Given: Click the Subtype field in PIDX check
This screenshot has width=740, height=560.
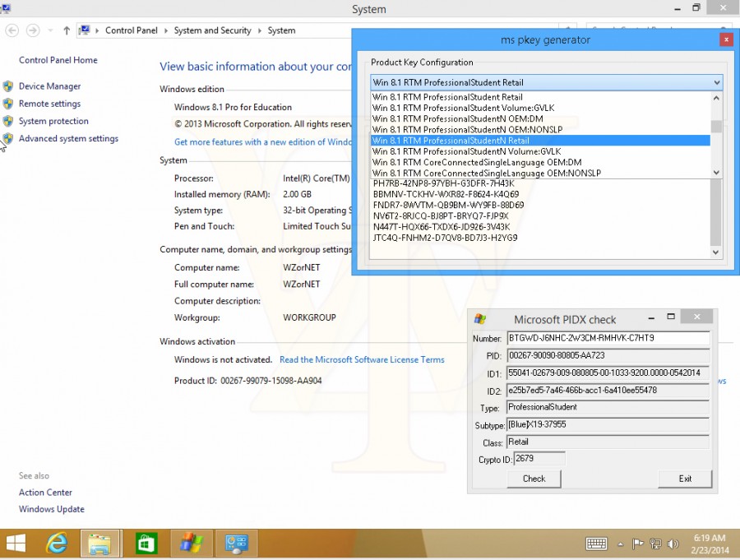Looking at the screenshot, I should click(608, 424).
